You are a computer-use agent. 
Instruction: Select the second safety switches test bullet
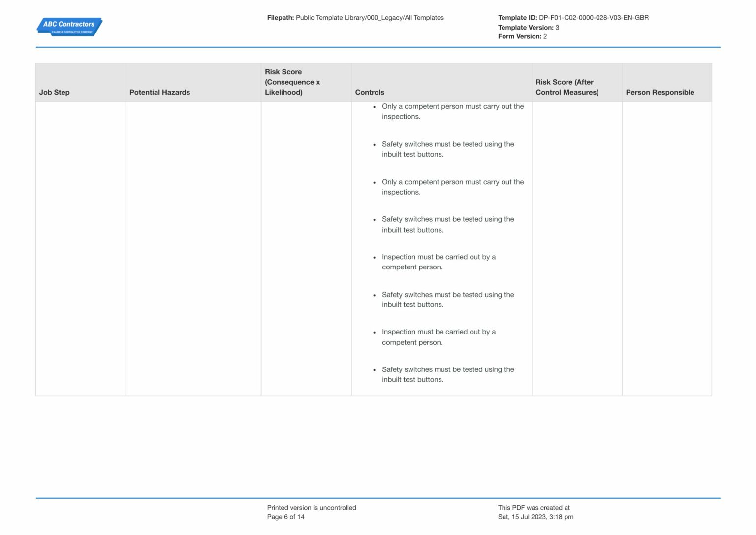click(x=448, y=224)
